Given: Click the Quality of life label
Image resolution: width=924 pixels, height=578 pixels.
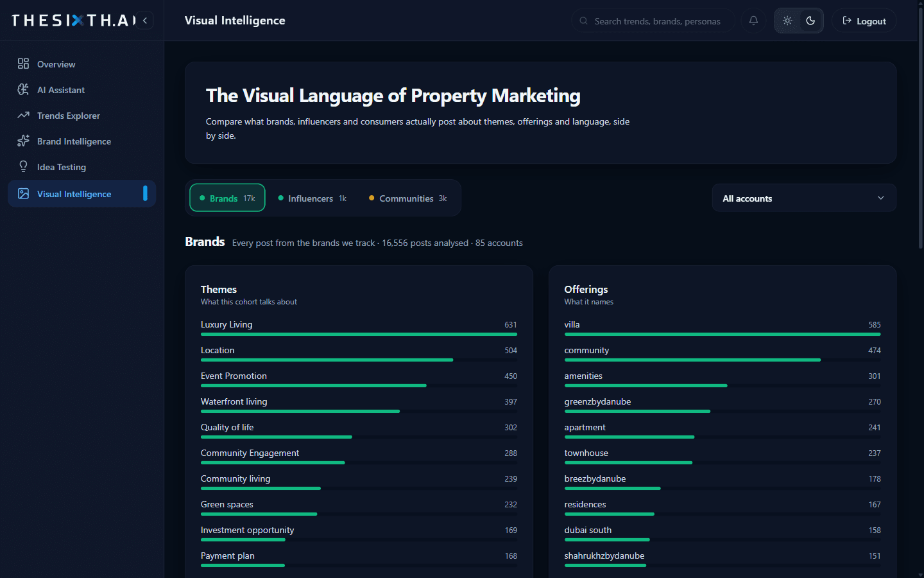Looking at the screenshot, I should pos(227,427).
